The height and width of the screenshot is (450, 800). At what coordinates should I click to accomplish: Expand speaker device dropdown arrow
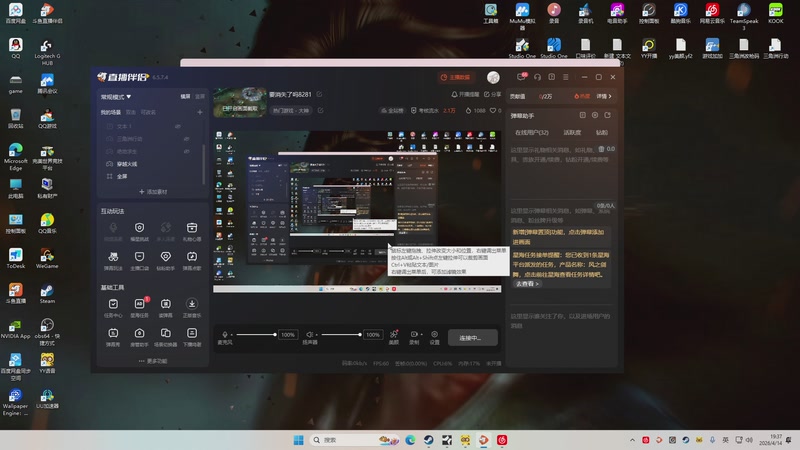click(x=317, y=335)
